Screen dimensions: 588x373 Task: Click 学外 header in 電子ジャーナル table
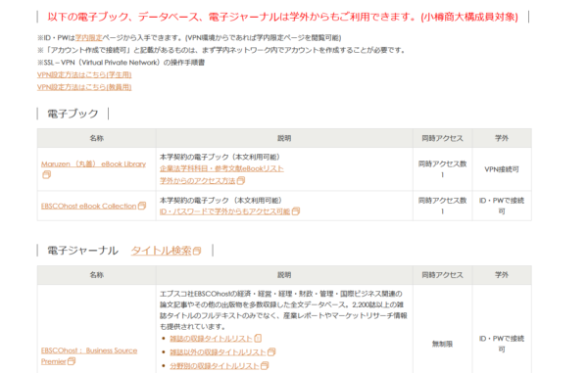coord(502,275)
